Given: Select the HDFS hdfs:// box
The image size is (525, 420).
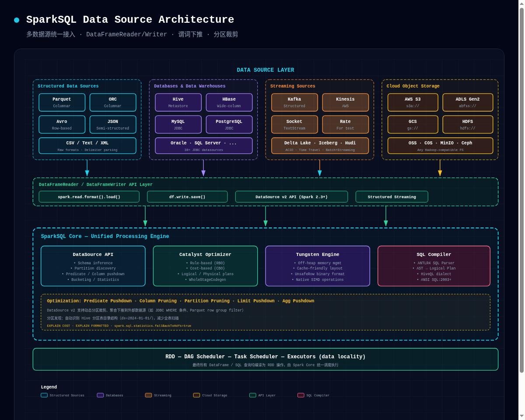Looking at the screenshot, I should (x=468, y=125).
